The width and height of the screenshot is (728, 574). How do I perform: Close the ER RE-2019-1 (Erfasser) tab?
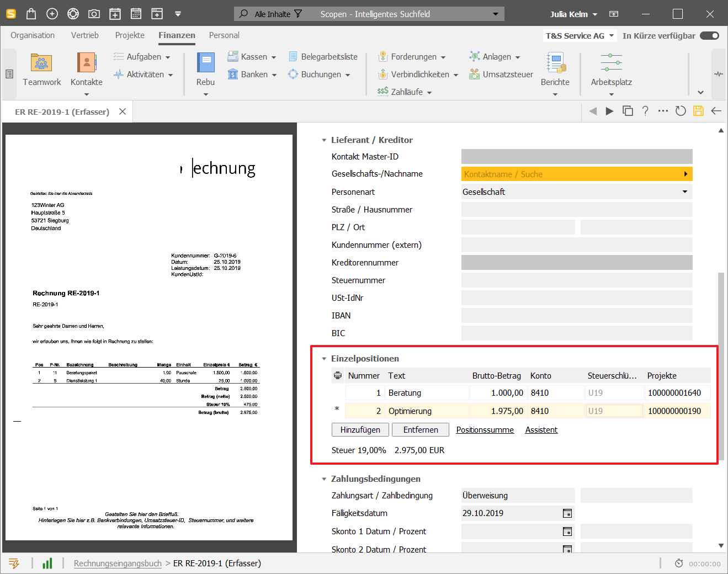123,111
